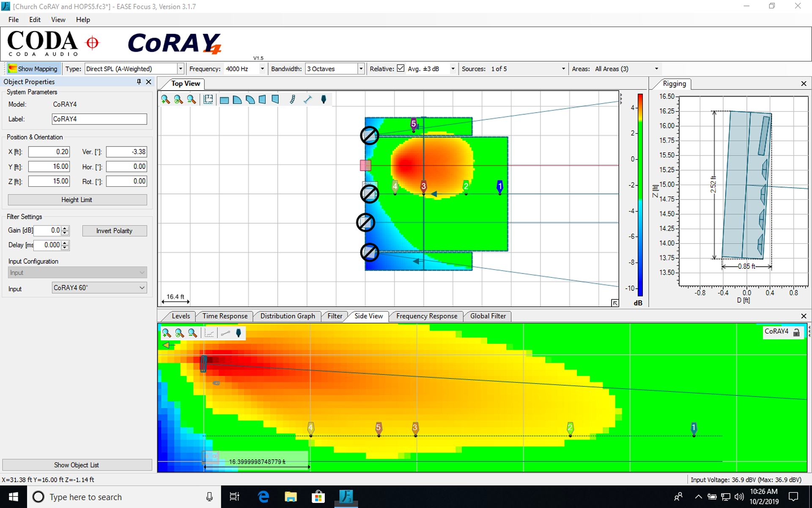Open File Explorer from taskbar
The image size is (812, 508).
[x=291, y=497]
